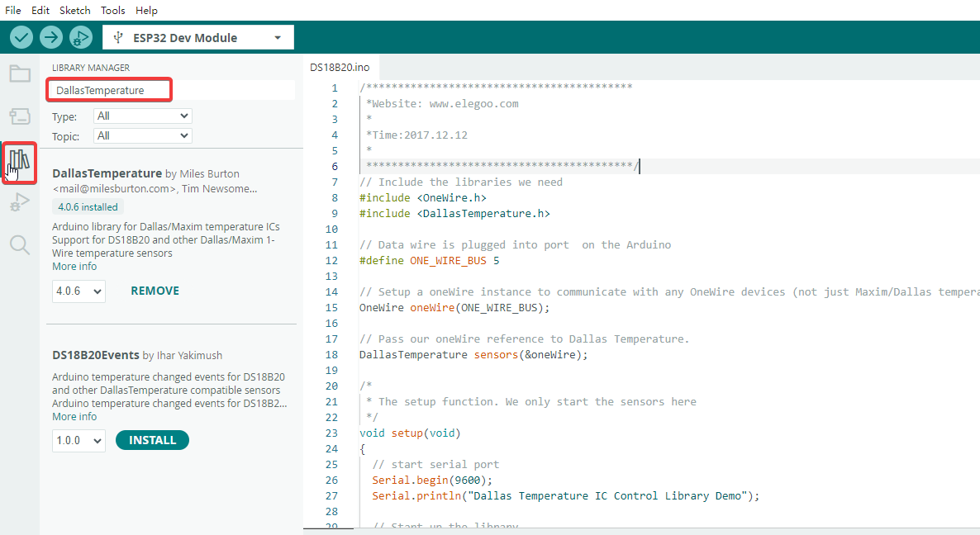Open the Tools menu

[113, 11]
